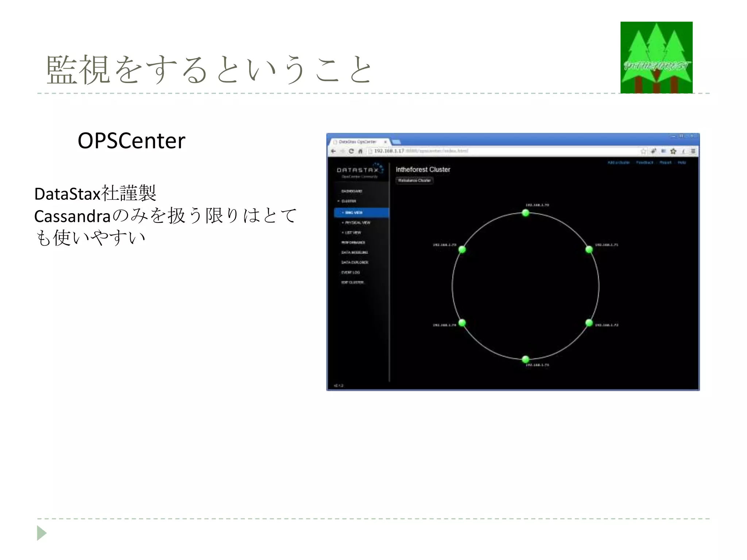
Task: Open the Feedback link
Action: 645,163
